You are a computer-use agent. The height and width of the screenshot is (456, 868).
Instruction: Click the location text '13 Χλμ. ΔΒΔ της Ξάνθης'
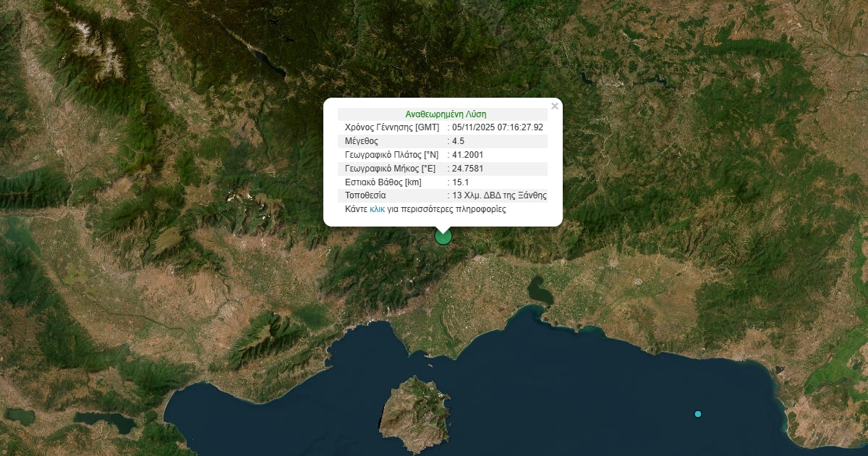pyautogui.click(x=499, y=195)
